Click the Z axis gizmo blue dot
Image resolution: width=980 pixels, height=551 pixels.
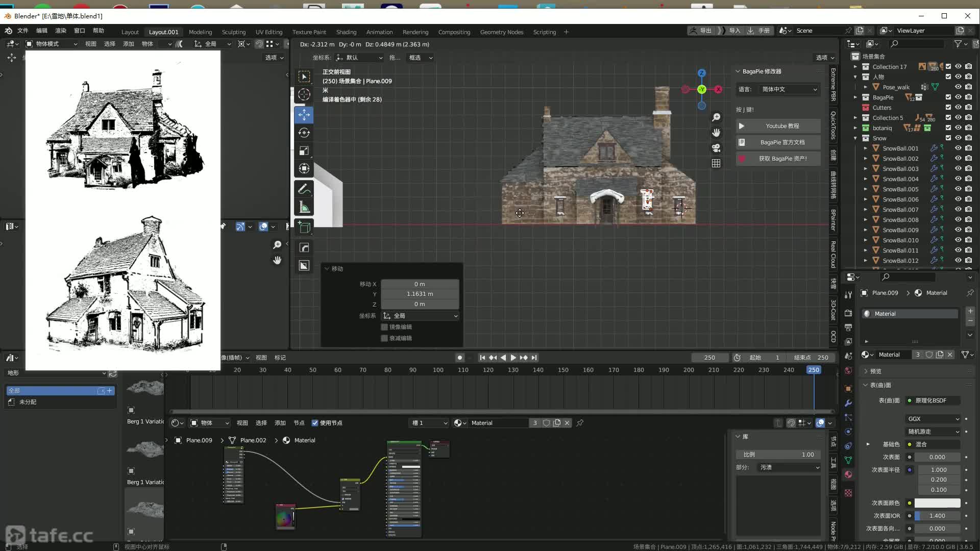[702, 73]
